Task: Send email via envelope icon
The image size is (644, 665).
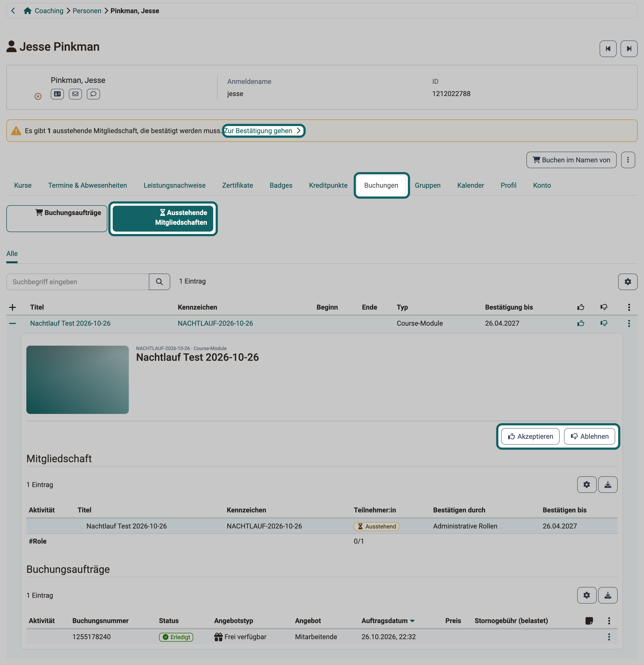Action: 75,94
